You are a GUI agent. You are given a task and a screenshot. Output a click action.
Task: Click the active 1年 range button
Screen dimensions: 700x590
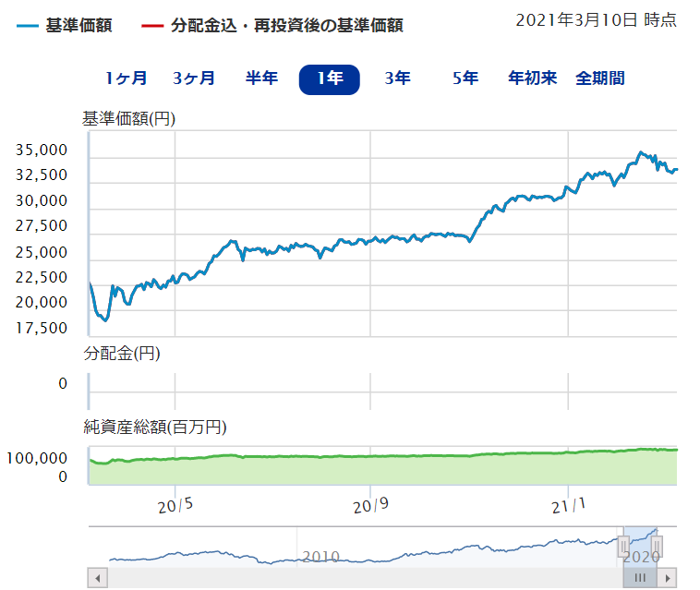click(330, 79)
